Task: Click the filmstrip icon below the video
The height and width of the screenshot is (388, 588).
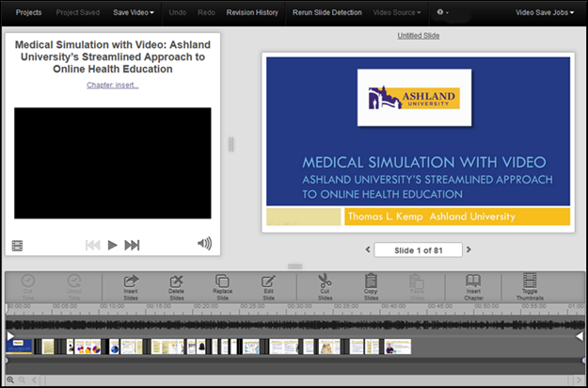Action: click(x=17, y=246)
